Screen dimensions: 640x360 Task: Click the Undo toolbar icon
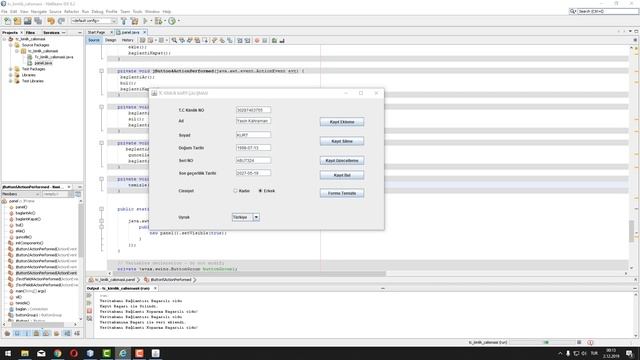click(x=51, y=21)
